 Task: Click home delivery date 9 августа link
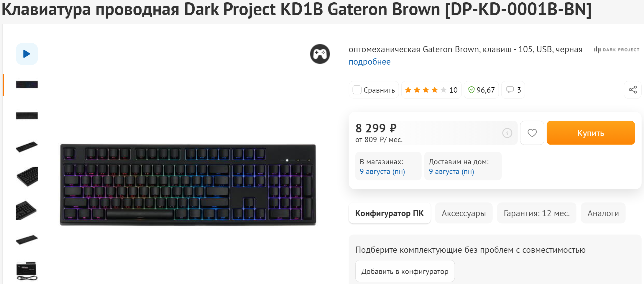(x=451, y=172)
